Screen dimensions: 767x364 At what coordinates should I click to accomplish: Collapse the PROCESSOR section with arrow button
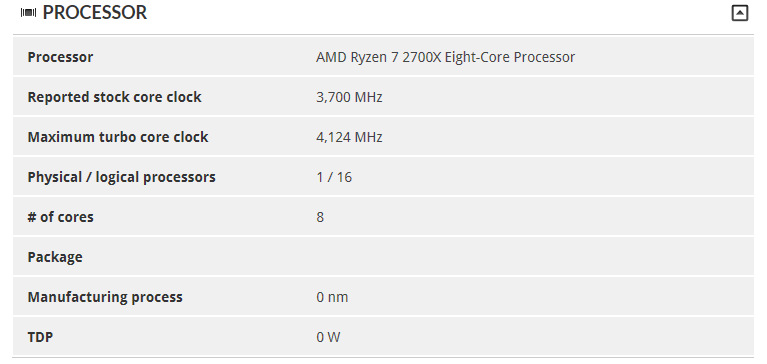click(740, 13)
